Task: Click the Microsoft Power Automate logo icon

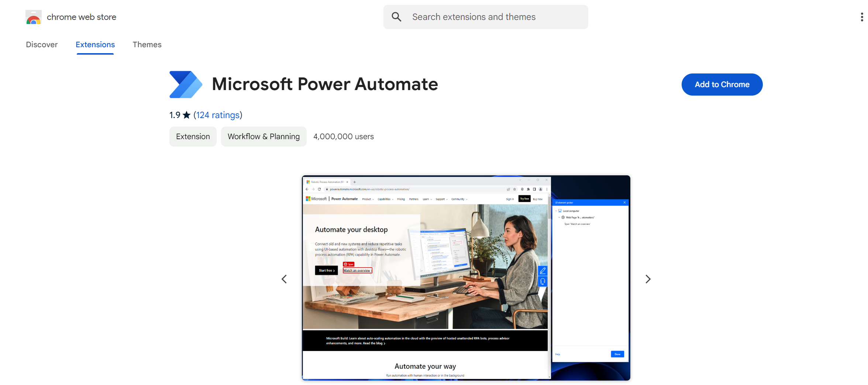Action: click(186, 85)
